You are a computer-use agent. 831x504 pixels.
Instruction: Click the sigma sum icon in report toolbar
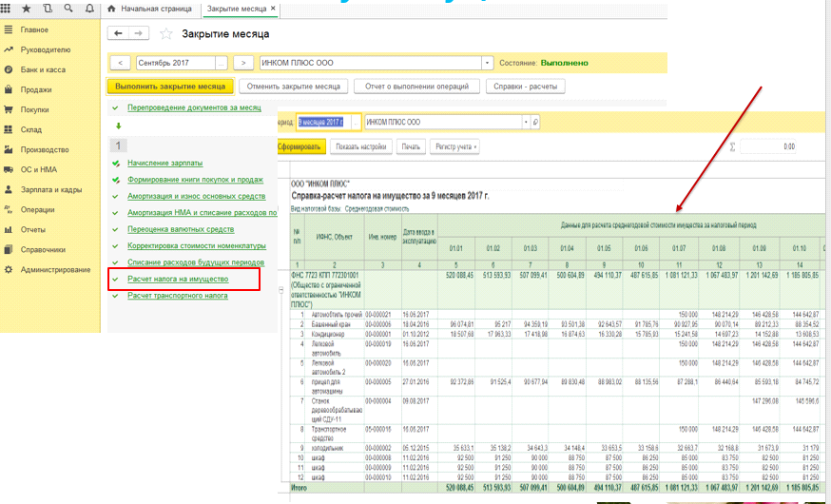click(732, 146)
